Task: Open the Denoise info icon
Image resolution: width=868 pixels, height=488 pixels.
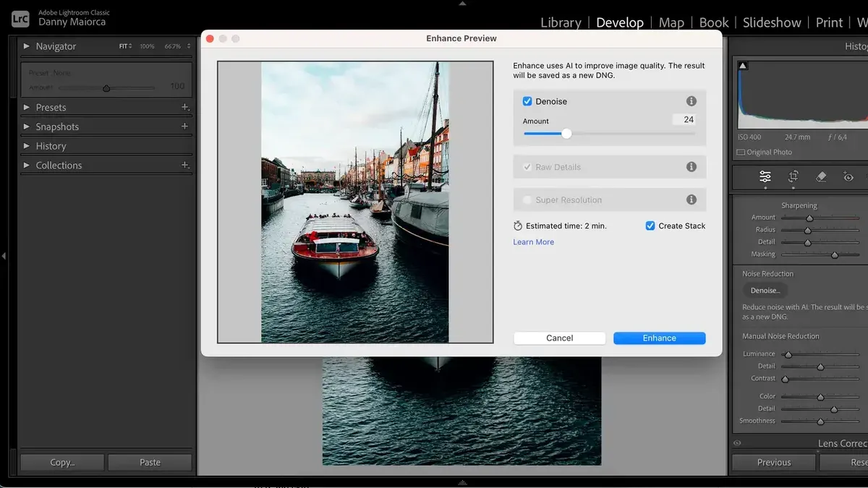Action: tap(692, 101)
